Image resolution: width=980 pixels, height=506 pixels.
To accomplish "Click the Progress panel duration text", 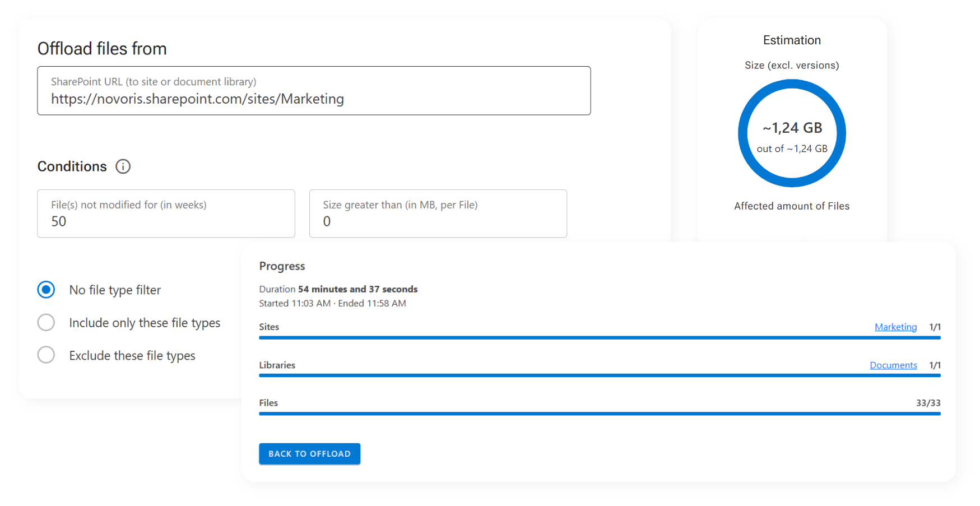I will [x=338, y=289].
